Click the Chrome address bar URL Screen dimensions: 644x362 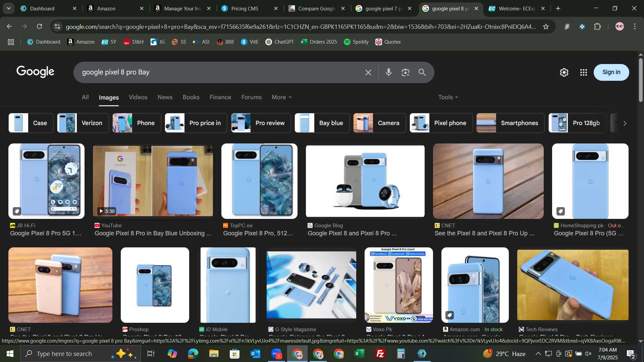300,26
